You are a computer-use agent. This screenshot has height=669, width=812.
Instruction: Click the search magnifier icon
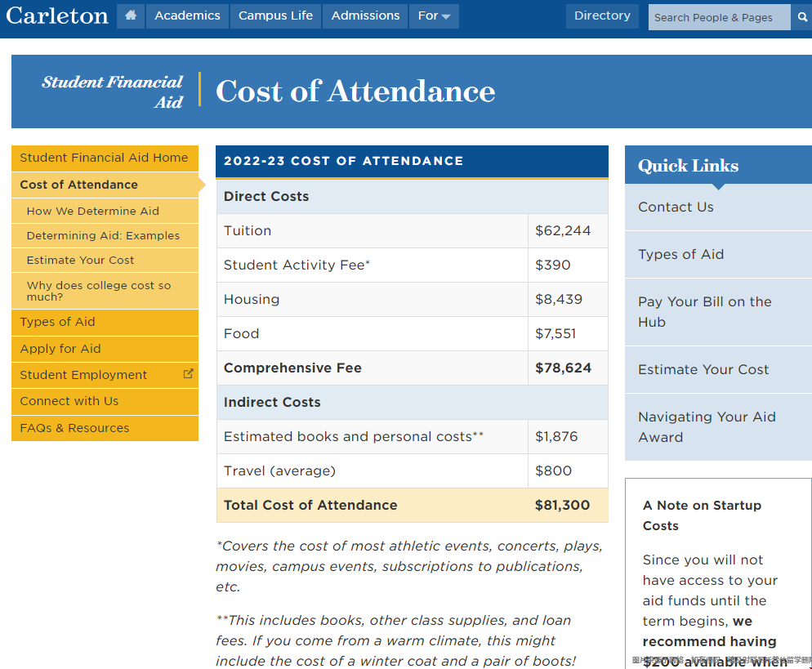pyautogui.click(x=802, y=17)
